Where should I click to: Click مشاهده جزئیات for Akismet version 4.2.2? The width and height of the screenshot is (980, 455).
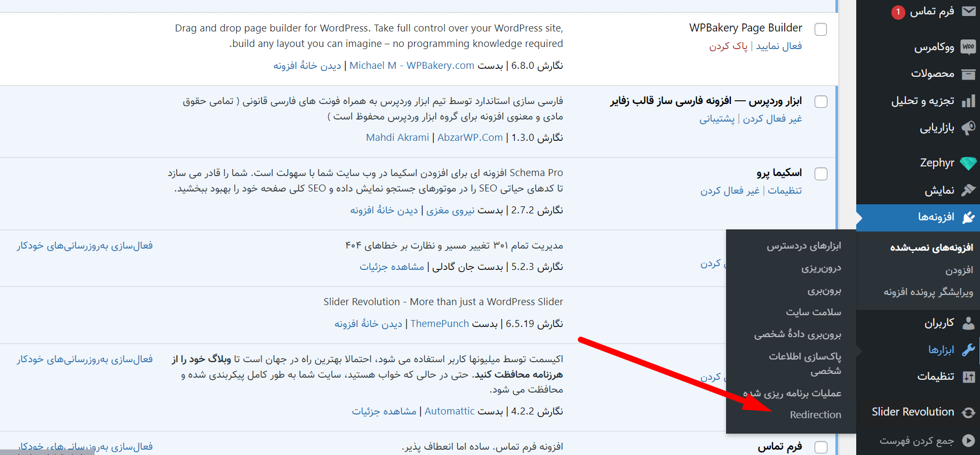[384, 411]
